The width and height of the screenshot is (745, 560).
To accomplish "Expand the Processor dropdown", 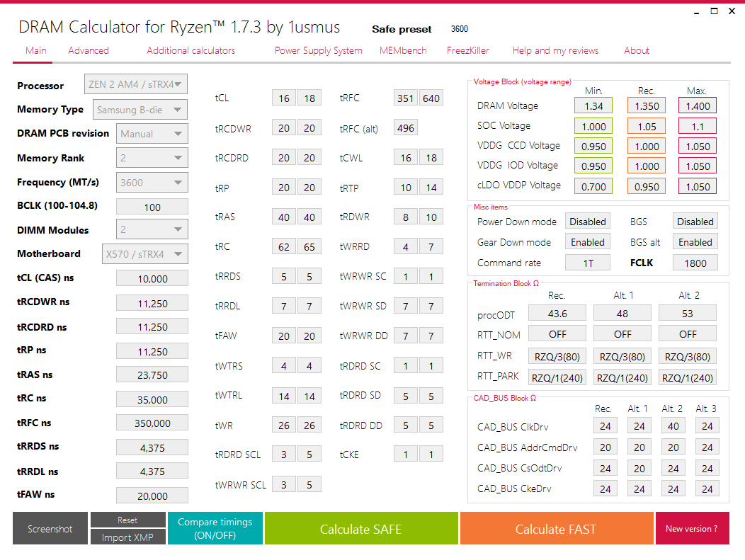I will coord(136,84).
